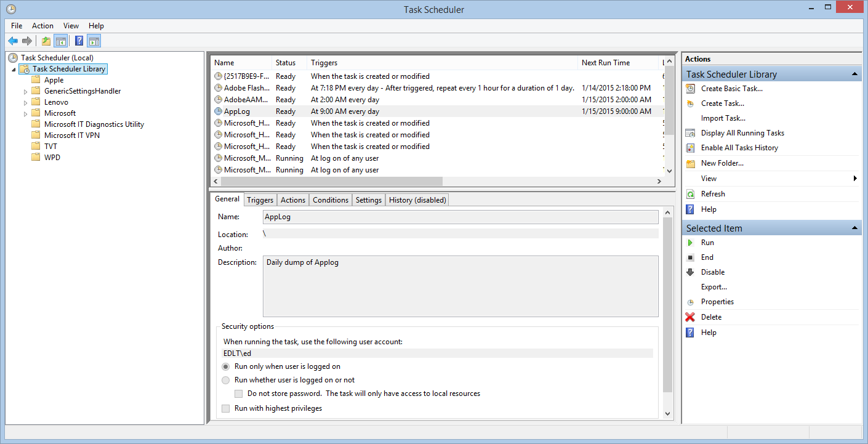Viewport: 868px width, 444px height.
Task: Click the Disable down-arrow icon
Action: tap(690, 272)
